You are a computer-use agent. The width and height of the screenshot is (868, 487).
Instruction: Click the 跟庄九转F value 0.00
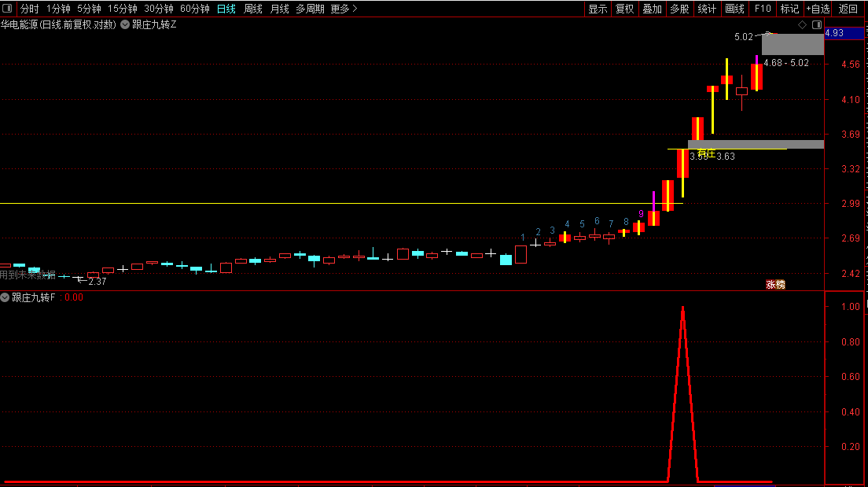tap(74, 297)
